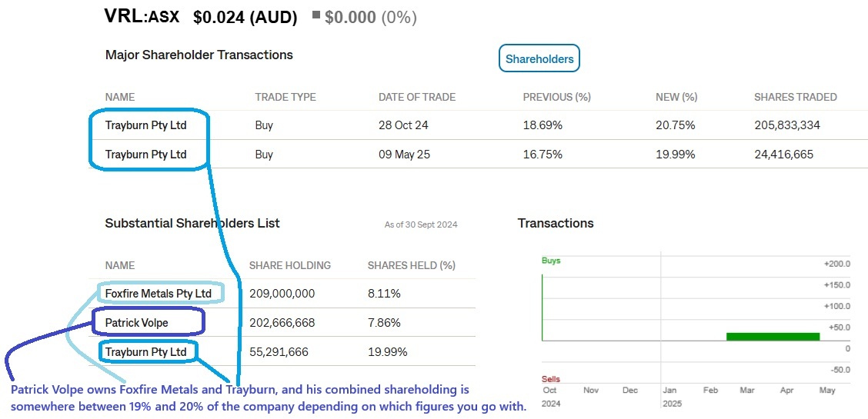Click the Shareholders button
Screen dimensions: 868x419
pos(539,58)
